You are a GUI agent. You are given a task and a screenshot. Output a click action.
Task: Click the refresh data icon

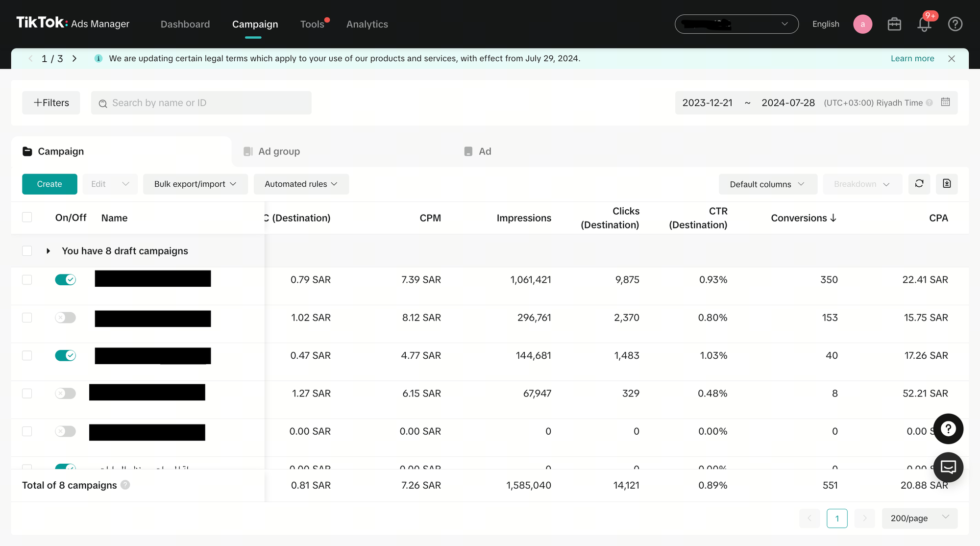coord(919,184)
